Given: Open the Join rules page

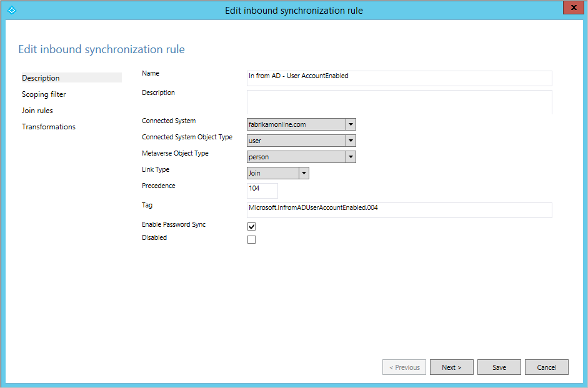Looking at the screenshot, I should [37, 111].
